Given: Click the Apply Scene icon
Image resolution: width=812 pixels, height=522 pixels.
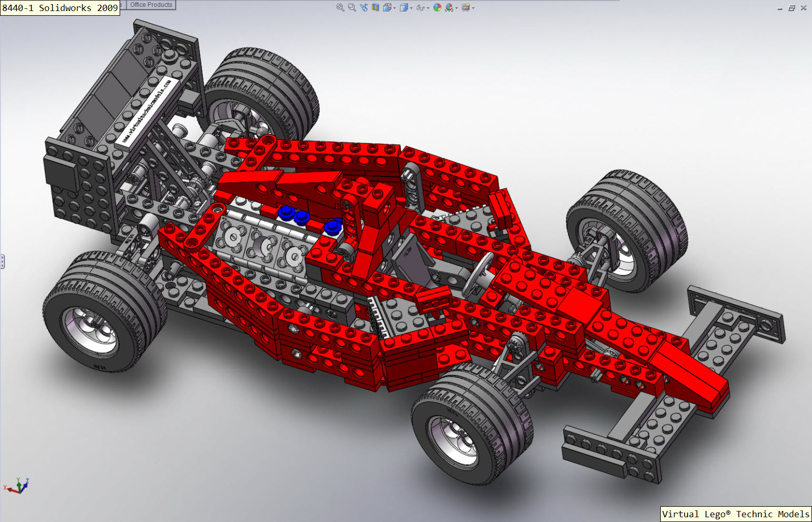Looking at the screenshot, I should (449, 7).
